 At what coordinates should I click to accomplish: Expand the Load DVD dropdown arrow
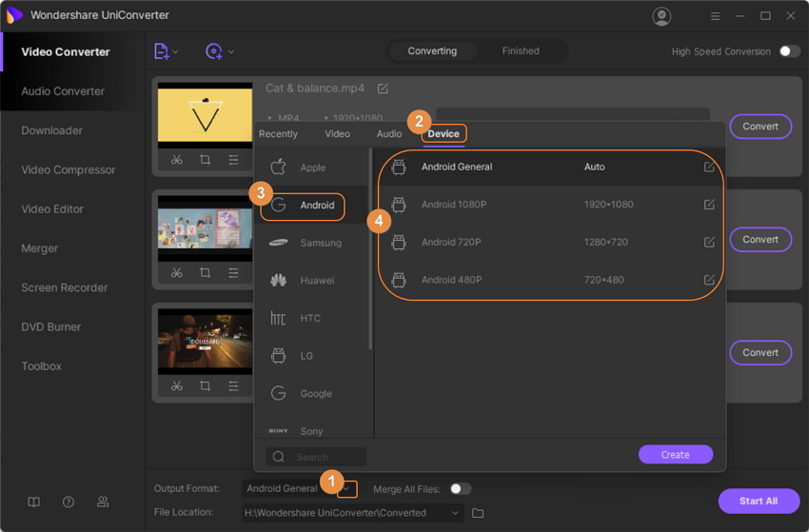(231, 51)
